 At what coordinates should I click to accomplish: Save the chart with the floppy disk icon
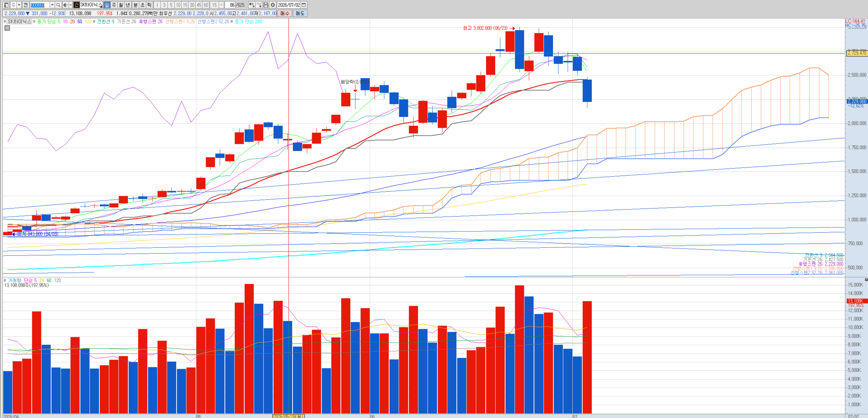(266, 5)
